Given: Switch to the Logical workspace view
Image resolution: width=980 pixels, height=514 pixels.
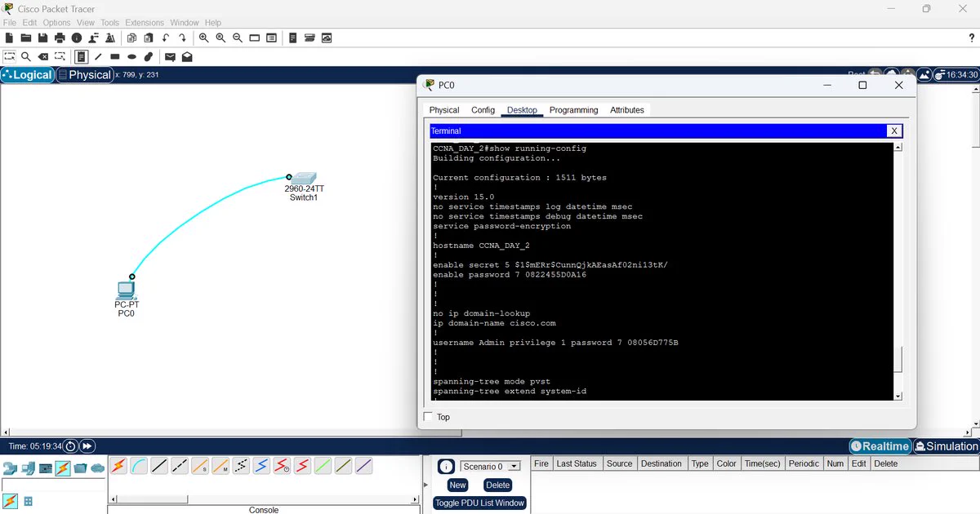Looking at the screenshot, I should pos(27,74).
